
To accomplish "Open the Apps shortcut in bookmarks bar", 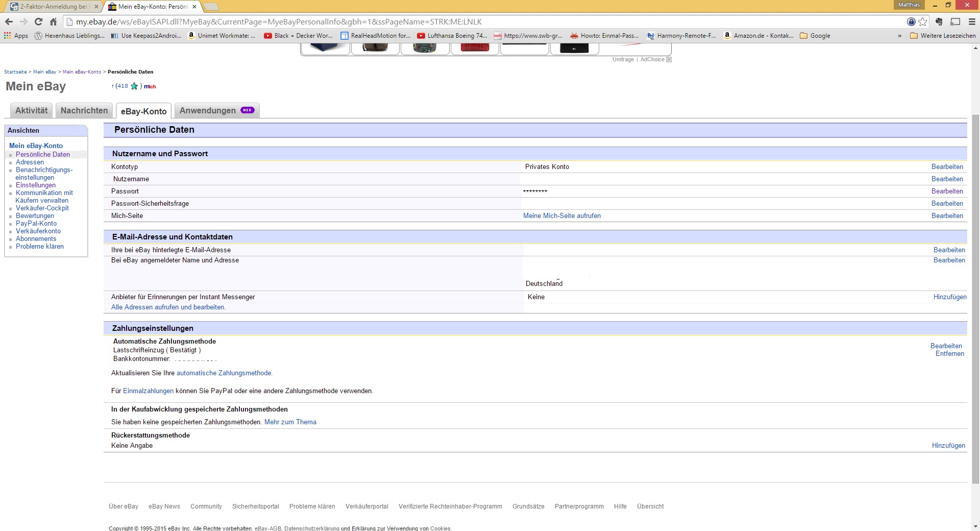I will click(x=16, y=36).
